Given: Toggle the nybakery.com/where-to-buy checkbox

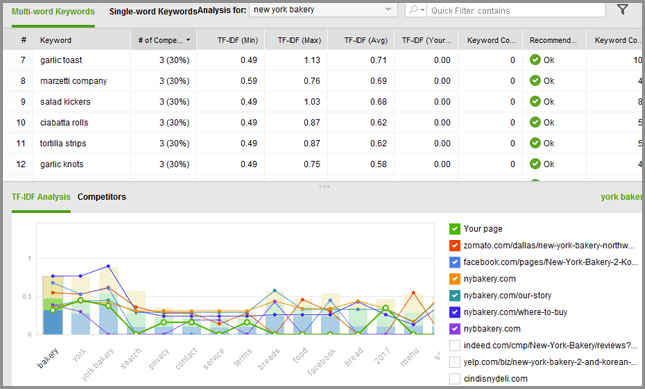Looking at the screenshot, I should tap(455, 312).
